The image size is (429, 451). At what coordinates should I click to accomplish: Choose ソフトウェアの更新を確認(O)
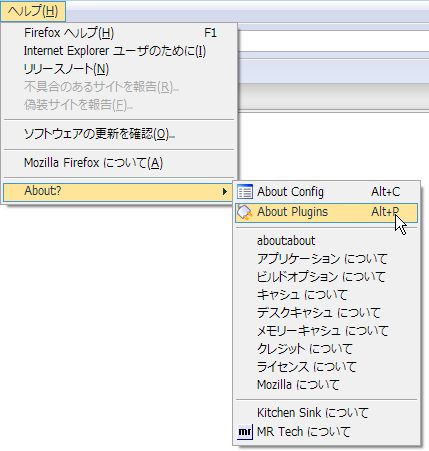pyautogui.click(x=119, y=134)
